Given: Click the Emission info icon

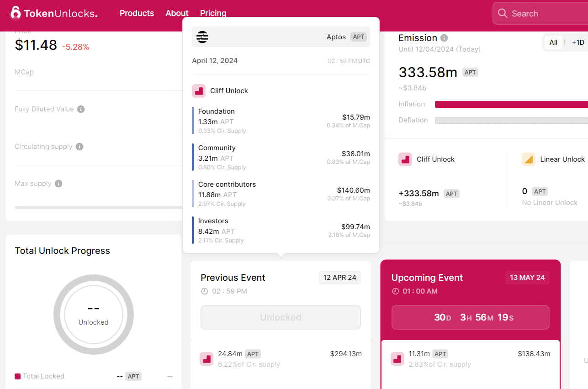Looking at the screenshot, I should [444, 38].
